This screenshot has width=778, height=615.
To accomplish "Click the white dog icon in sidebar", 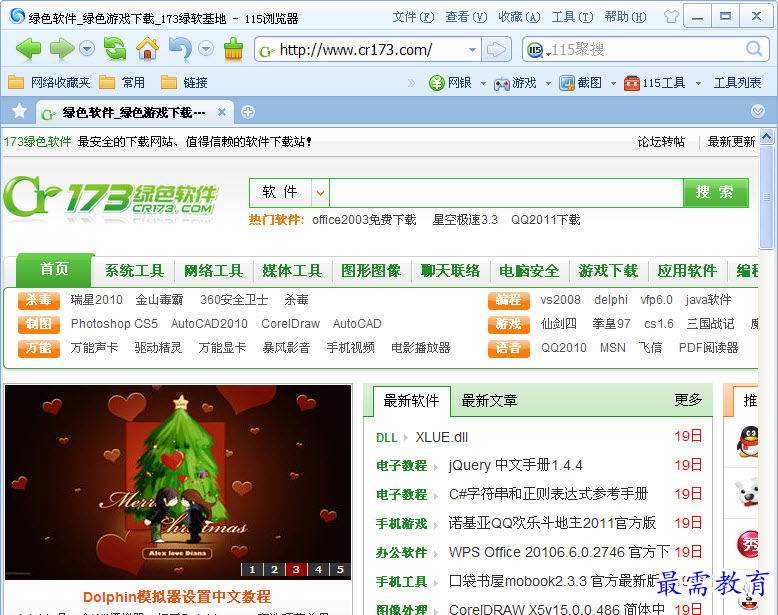I will coord(748,492).
